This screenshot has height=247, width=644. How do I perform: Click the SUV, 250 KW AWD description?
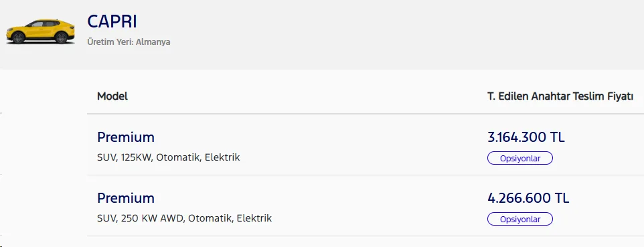coord(184,218)
